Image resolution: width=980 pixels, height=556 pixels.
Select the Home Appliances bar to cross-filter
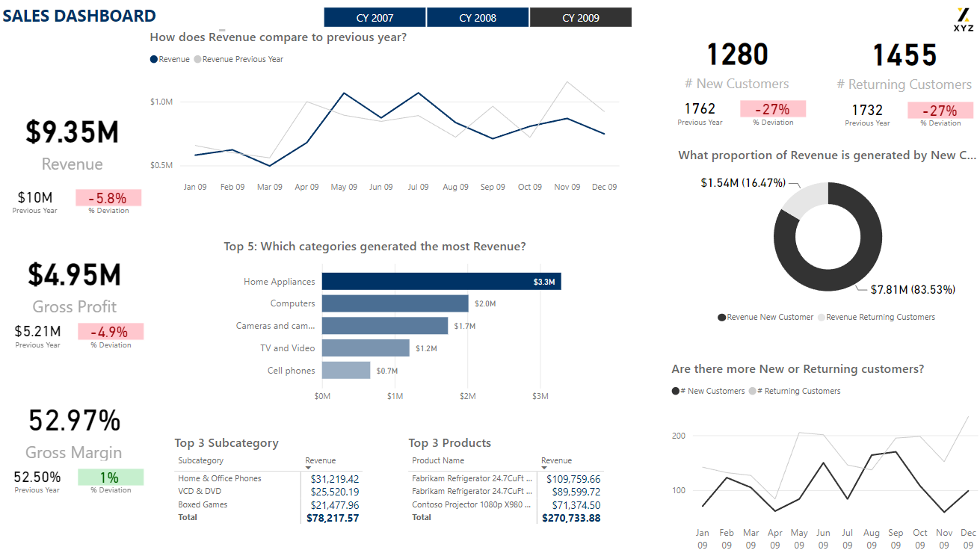pyautogui.click(x=441, y=281)
